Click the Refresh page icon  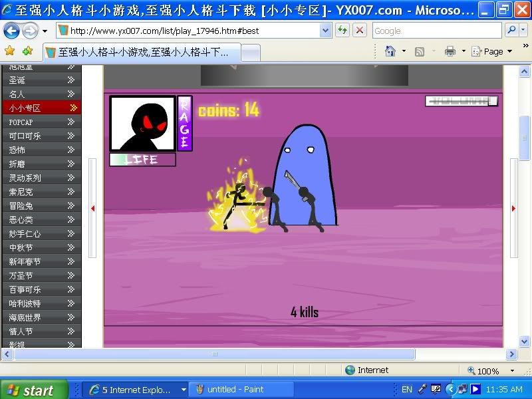pos(342,31)
